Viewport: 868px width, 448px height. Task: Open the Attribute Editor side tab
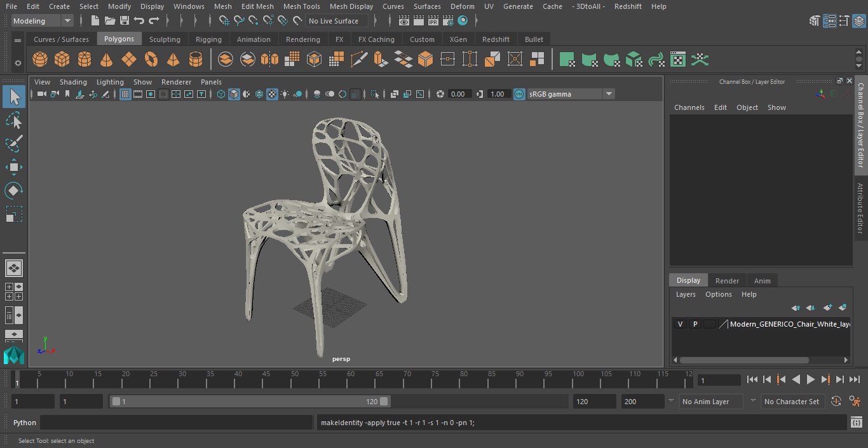point(861,208)
